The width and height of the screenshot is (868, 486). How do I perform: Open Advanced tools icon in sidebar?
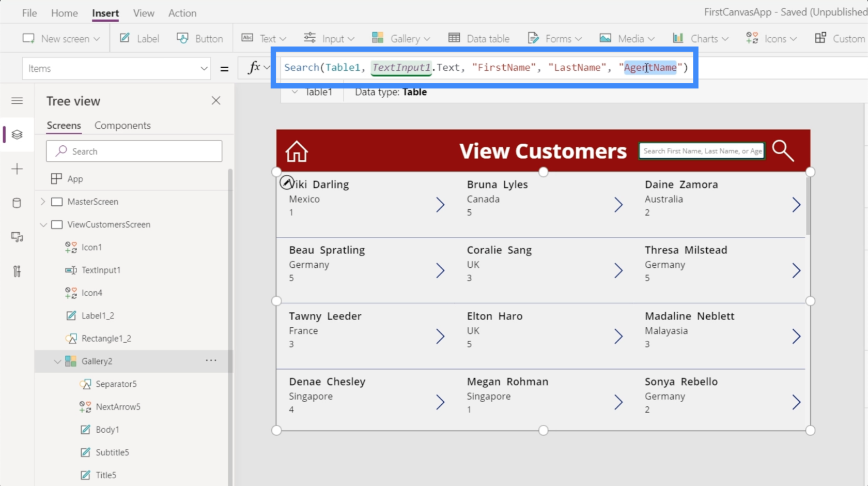coord(17,271)
